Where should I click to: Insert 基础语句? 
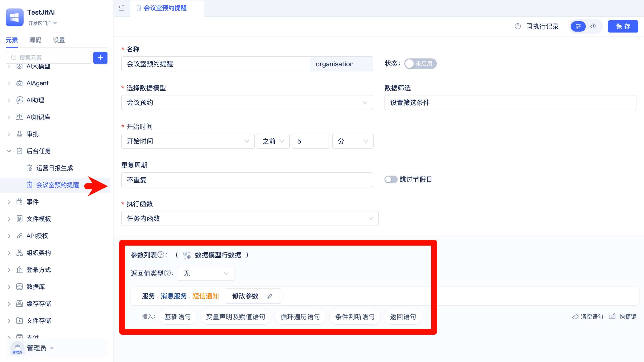pyautogui.click(x=178, y=317)
